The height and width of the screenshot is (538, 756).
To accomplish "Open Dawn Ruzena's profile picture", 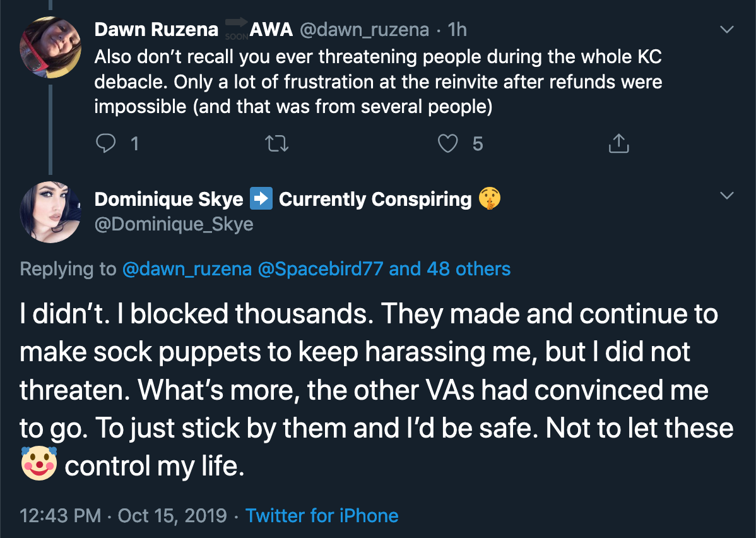I will pos(50,47).
